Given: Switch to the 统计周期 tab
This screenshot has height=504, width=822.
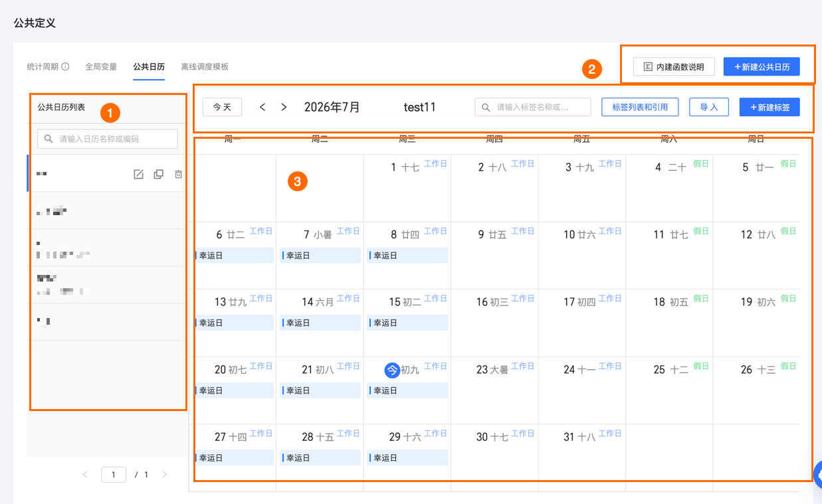Looking at the screenshot, I should (x=43, y=66).
